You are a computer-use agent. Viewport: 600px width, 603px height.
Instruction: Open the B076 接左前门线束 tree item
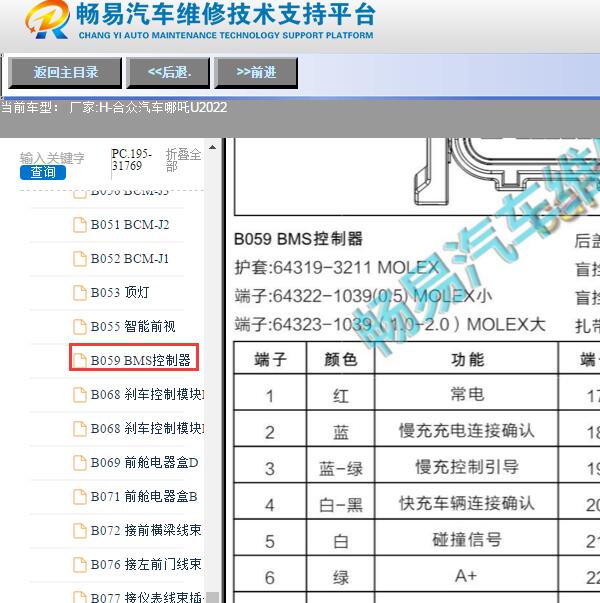pos(146,564)
